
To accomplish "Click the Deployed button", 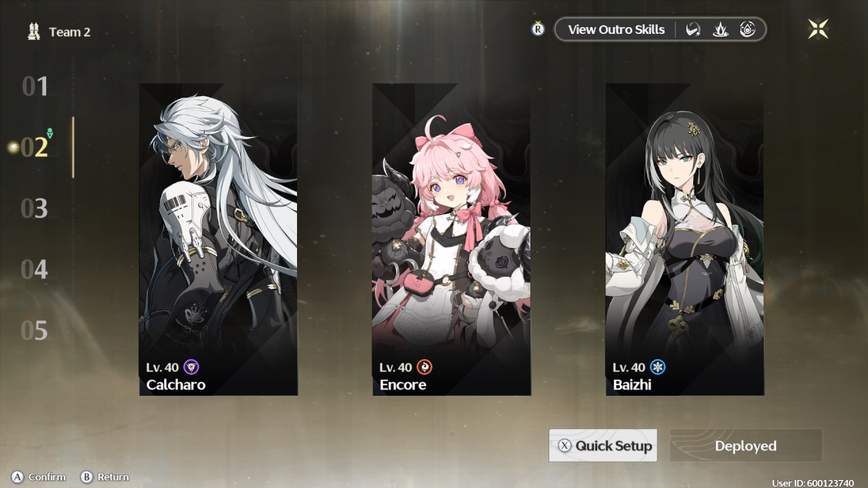I will 746,445.
